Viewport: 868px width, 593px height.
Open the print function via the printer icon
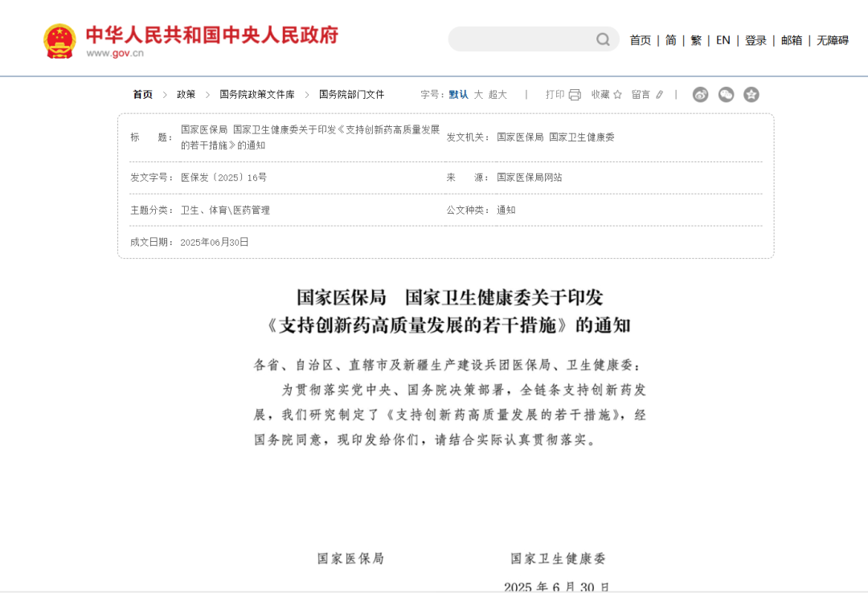point(574,94)
